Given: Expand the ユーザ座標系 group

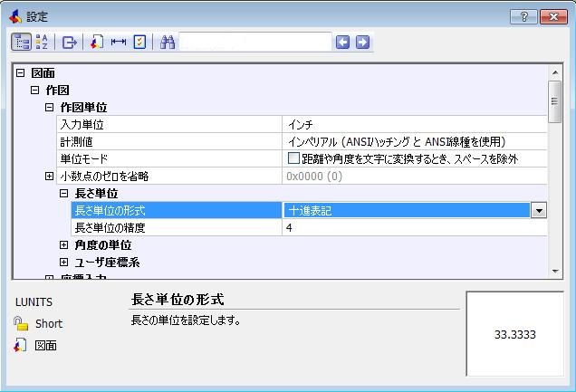Looking at the screenshot, I should (64, 262).
